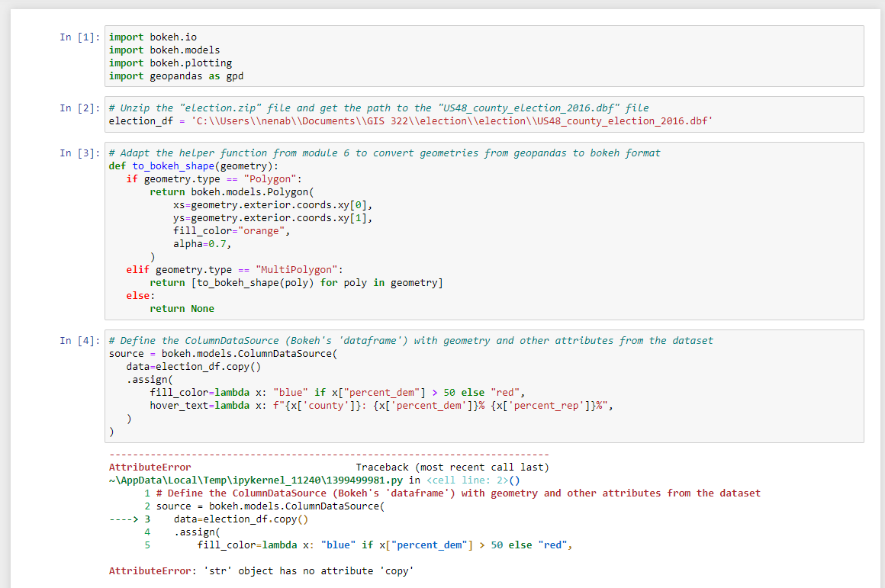885x588 pixels.
Task: Click the list comprehension return line with to_bokeh_shape(poly)
Action: [x=296, y=283]
